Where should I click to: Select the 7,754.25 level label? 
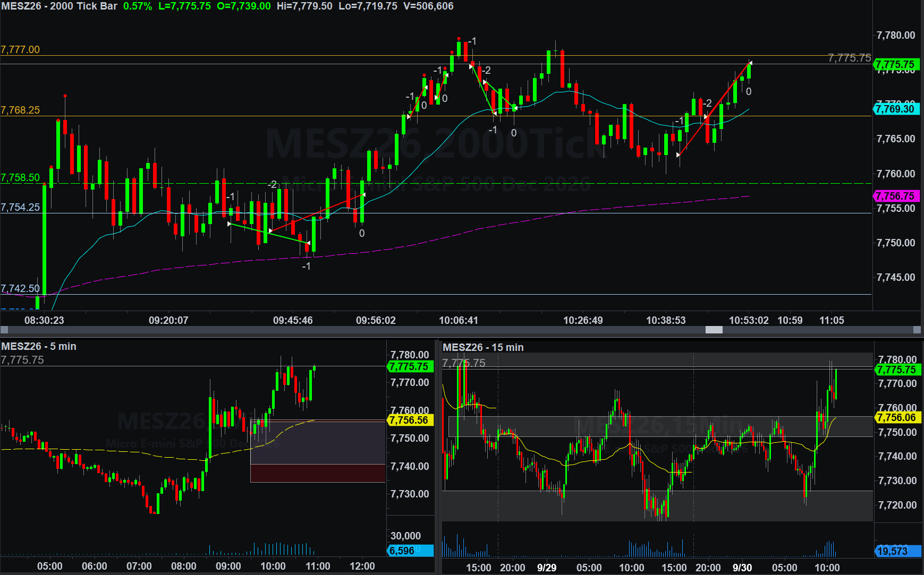[20, 207]
